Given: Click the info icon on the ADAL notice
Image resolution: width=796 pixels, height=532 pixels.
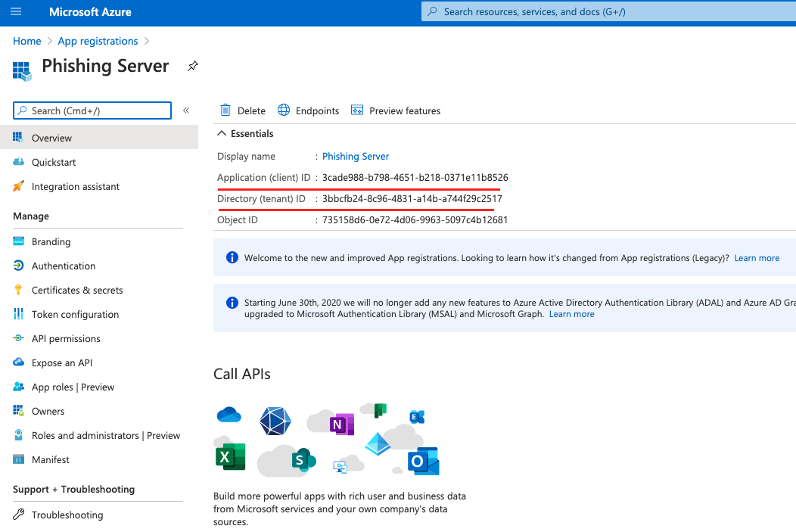Looking at the screenshot, I should 232,303.
